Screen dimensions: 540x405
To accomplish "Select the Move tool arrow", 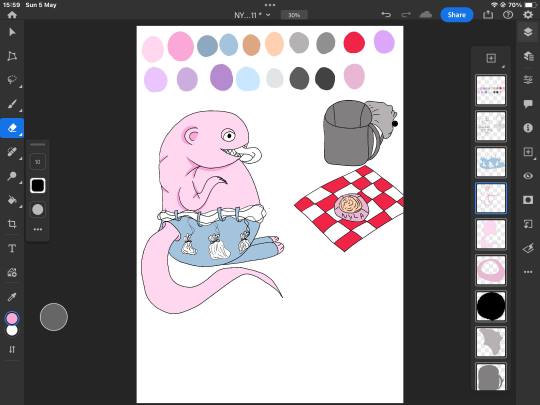I will [12, 32].
